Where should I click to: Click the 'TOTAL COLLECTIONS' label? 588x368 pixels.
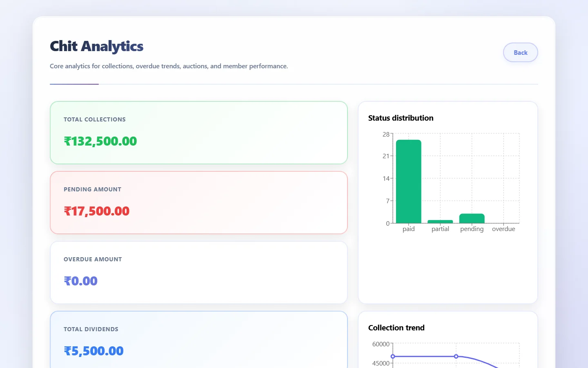(x=95, y=119)
